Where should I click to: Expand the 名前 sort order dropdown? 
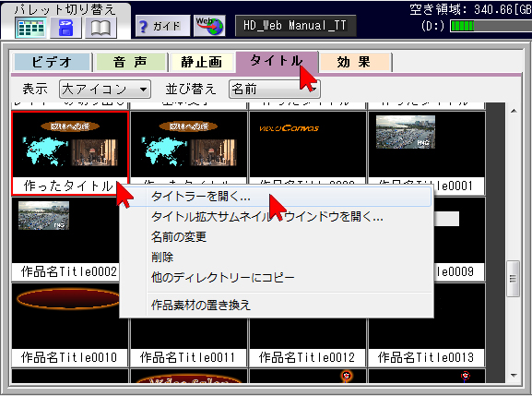click(274, 90)
